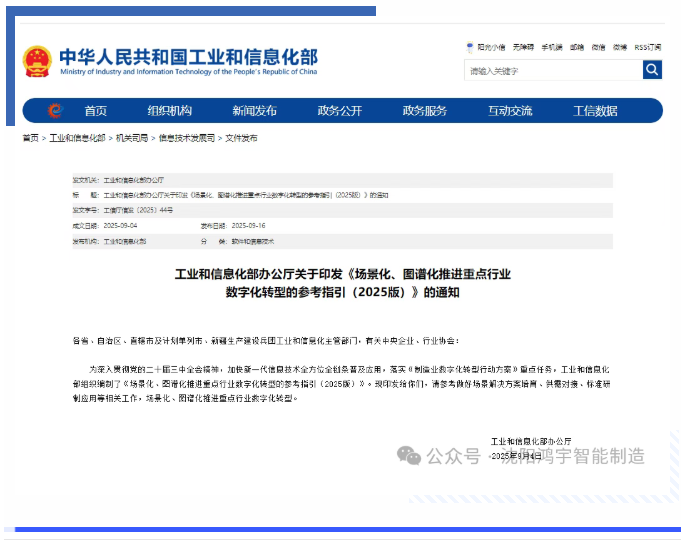This screenshot has height=540, width=696.
Task: Click the 信息技术发展司 breadcrumb link
Action: point(187,138)
